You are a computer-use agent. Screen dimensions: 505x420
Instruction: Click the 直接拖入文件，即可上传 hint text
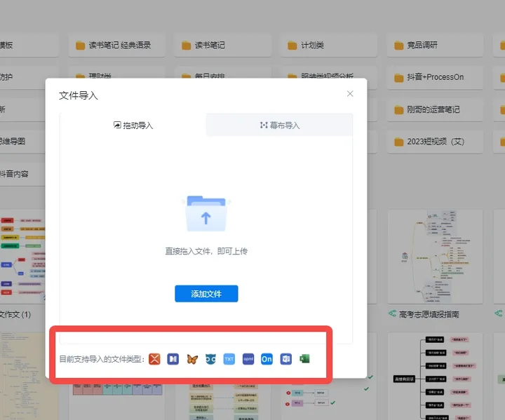click(x=206, y=251)
